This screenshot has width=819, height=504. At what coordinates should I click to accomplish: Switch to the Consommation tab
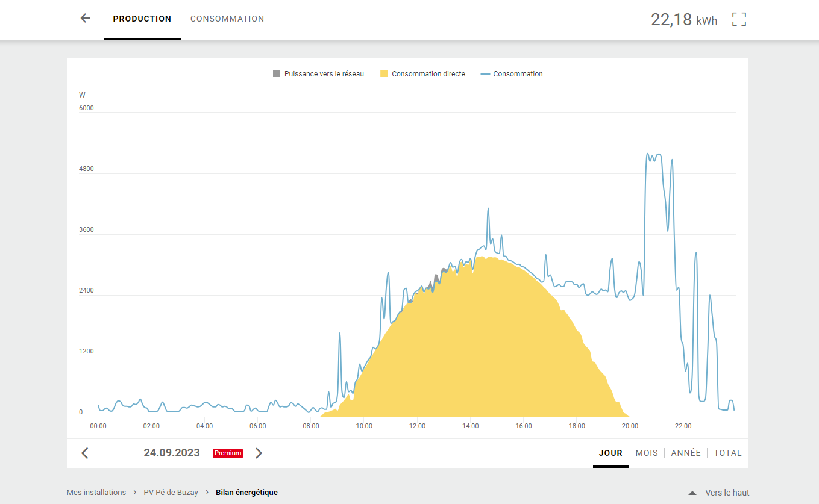227,19
